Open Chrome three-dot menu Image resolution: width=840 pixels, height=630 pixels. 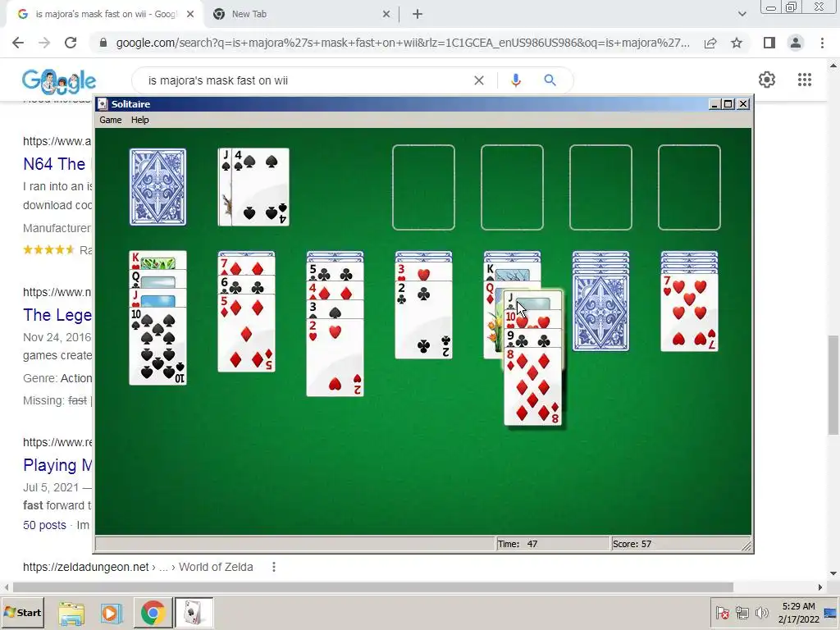coord(822,43)
